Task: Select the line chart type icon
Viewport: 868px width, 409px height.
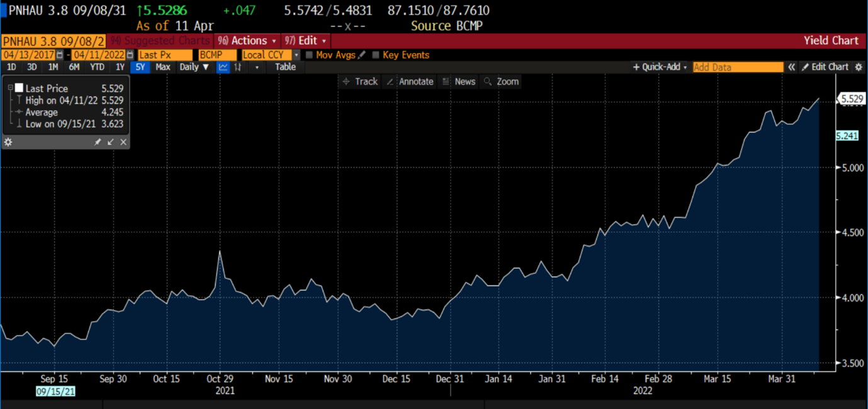Action: tap(223, 67)
